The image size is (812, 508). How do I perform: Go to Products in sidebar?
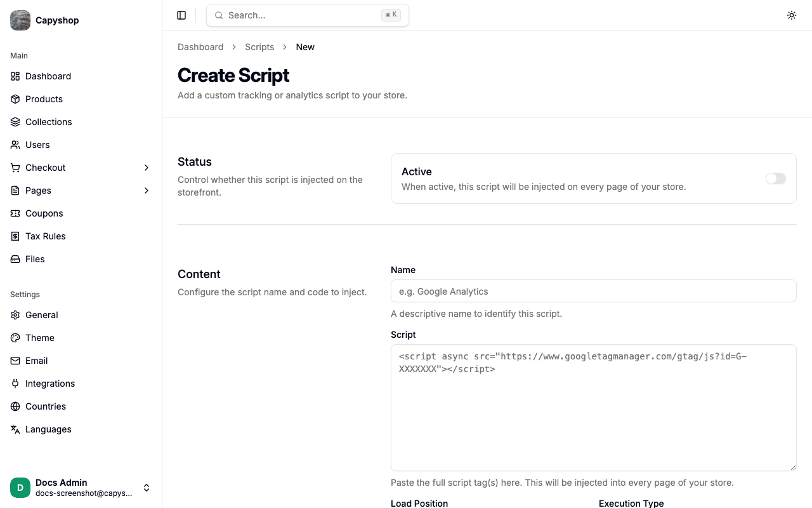pyautogui.click(x=81, y=99)
